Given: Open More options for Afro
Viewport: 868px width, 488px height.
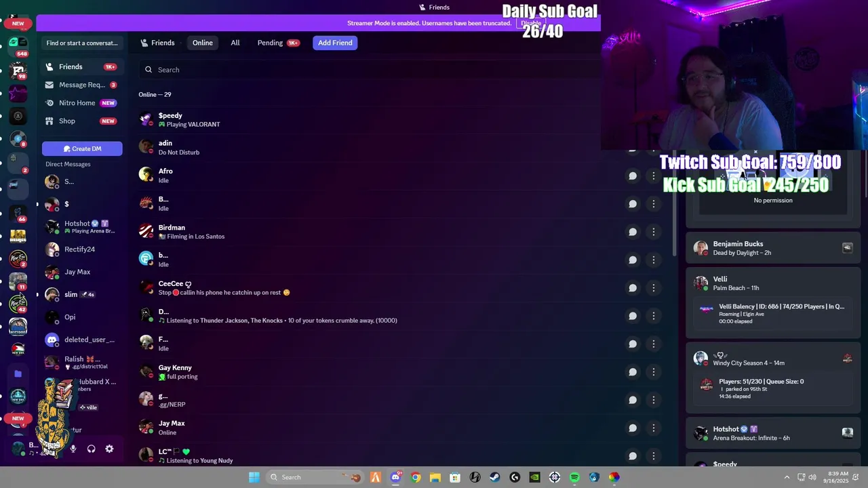Looking at the screenshot, I should [x=653, y=176].
